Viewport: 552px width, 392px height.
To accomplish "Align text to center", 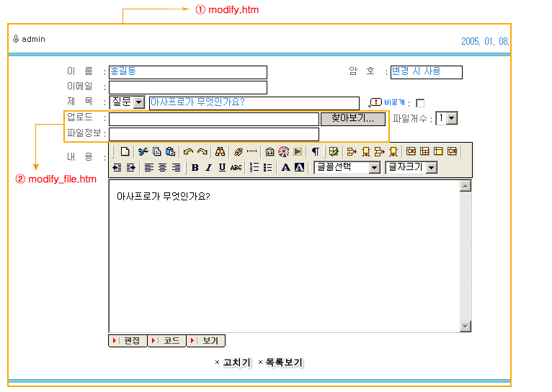I will point(162,168).
